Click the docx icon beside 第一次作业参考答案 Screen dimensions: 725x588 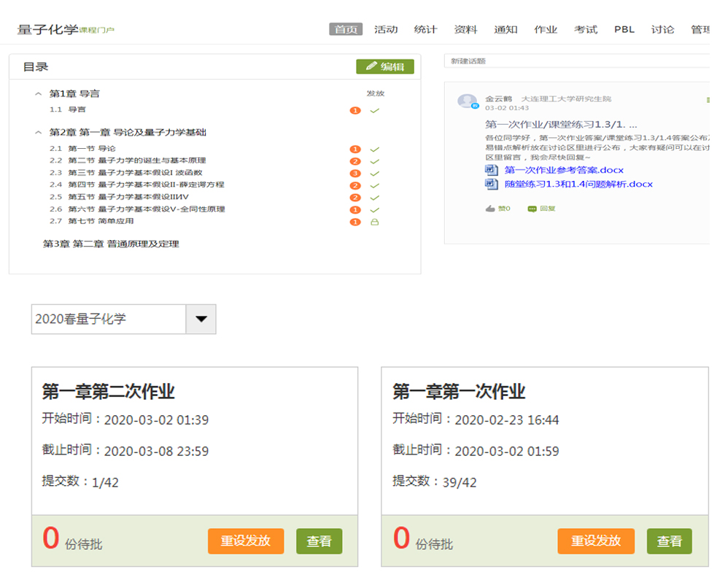click(492, 170)
